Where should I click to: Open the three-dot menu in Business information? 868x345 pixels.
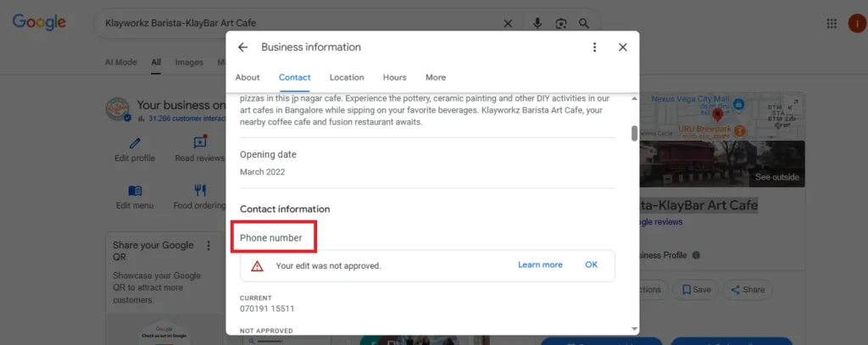tap(594, 47)
